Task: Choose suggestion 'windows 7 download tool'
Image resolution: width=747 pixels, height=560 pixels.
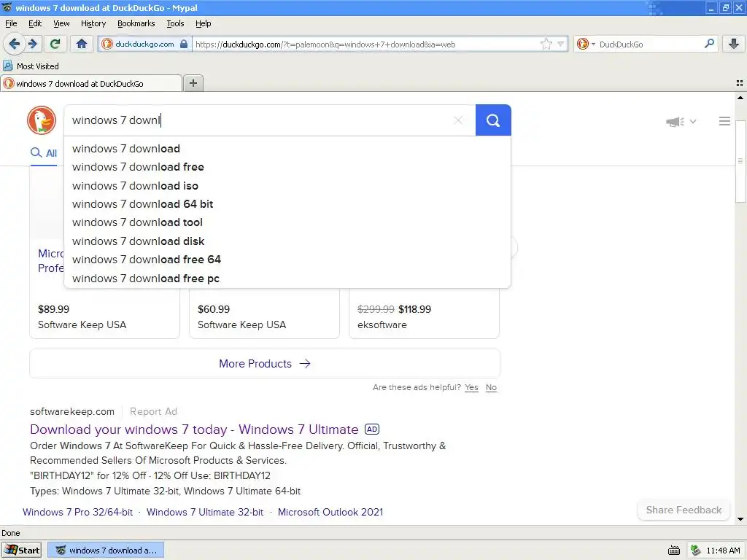Action: [287, 222]
